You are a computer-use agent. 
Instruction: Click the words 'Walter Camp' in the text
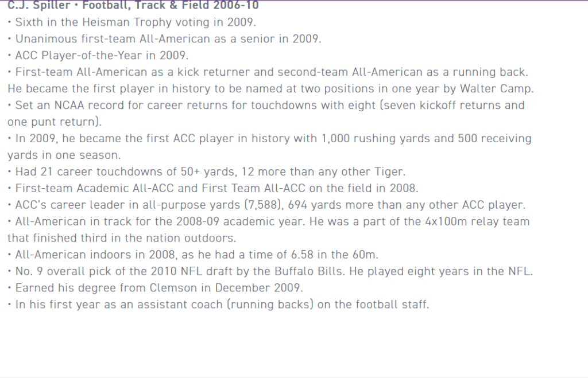pos(496,88)
